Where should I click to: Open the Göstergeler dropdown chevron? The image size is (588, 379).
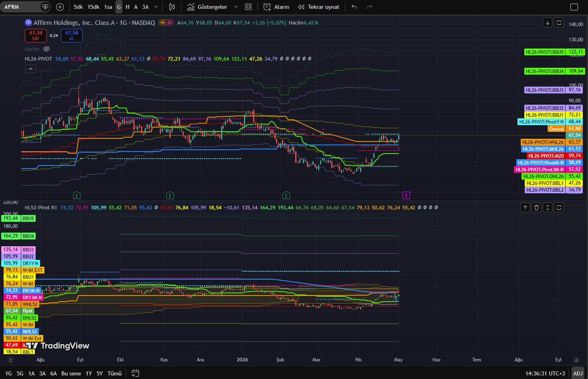(236, 7)
